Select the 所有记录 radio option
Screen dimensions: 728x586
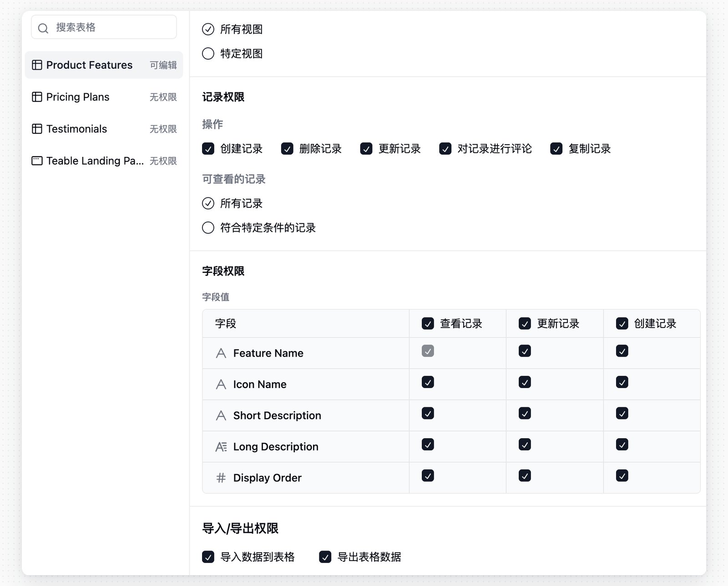[208, 203]
